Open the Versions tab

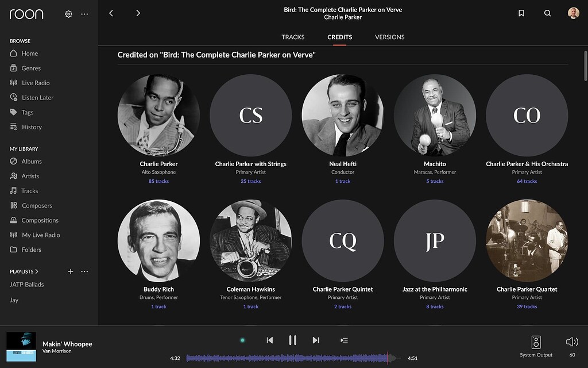[389, 36]
